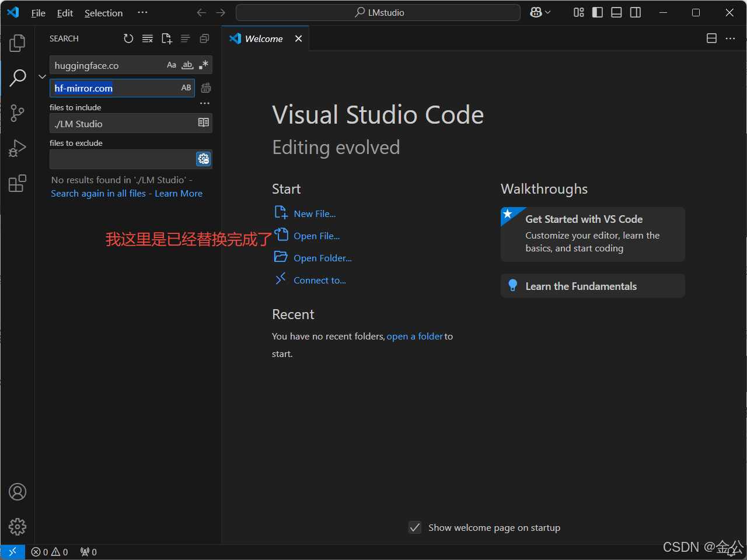
Task: Toggle search only in open editors
Action: pos(204,123)
